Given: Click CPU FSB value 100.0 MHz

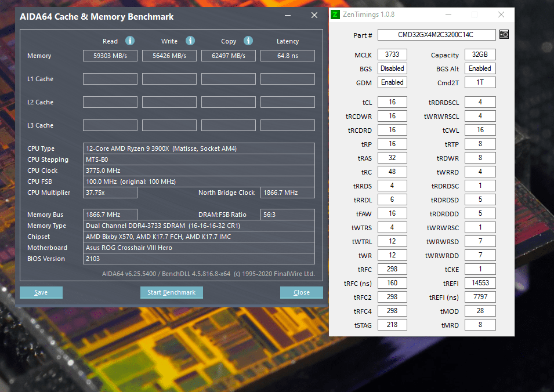Looking at the screenshot, I should [x=198, y=181].
